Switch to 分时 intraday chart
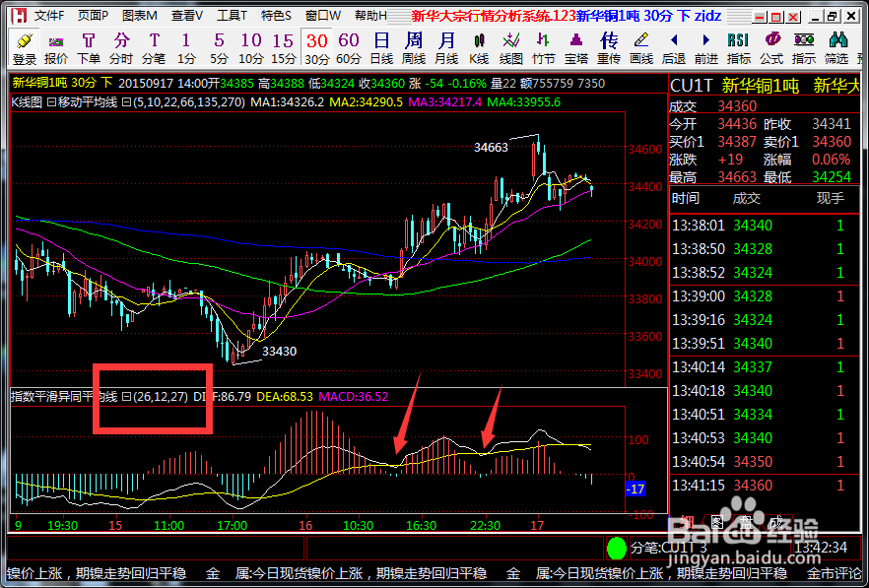This screenshot has height=588, width=869. click(x=121, y=48)
